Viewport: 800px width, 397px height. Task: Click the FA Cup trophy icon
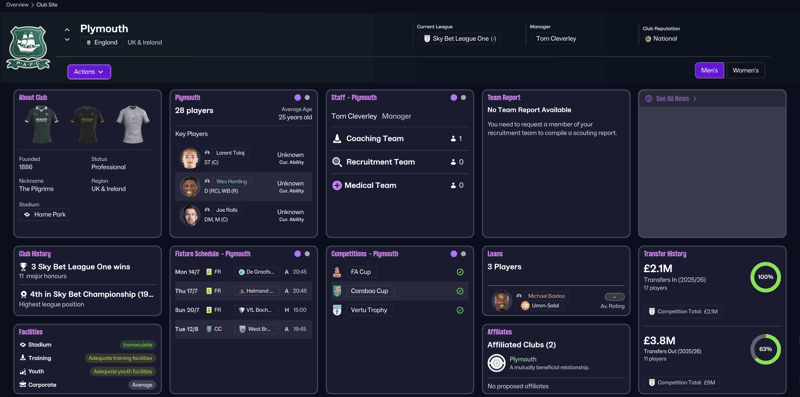(x=337, y=272)
